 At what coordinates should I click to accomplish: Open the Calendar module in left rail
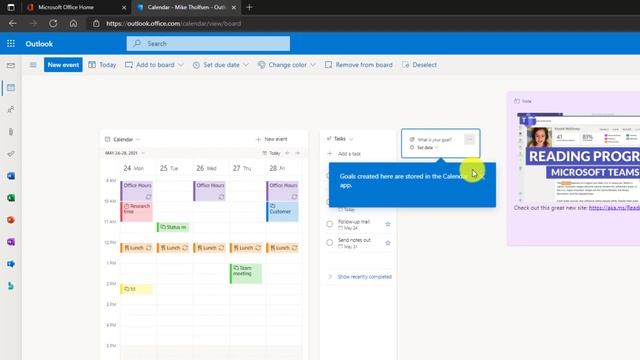[x=11, y=87]
